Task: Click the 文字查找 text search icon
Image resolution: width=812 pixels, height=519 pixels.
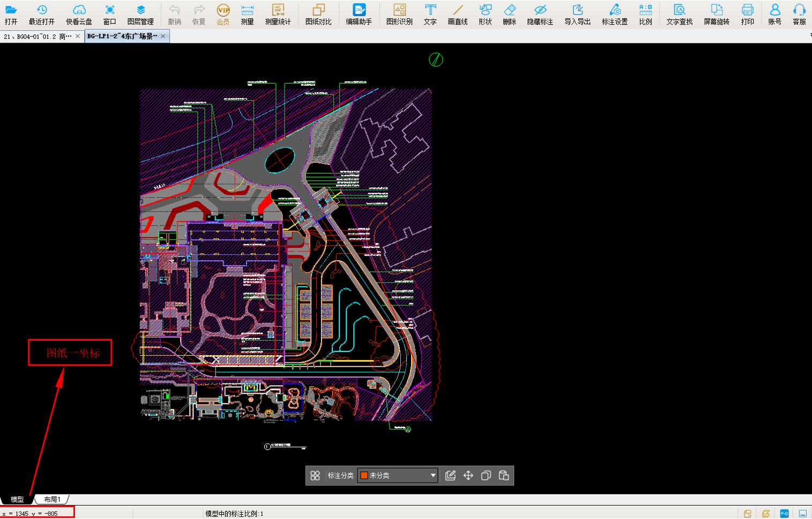Action: pos(679,14)
